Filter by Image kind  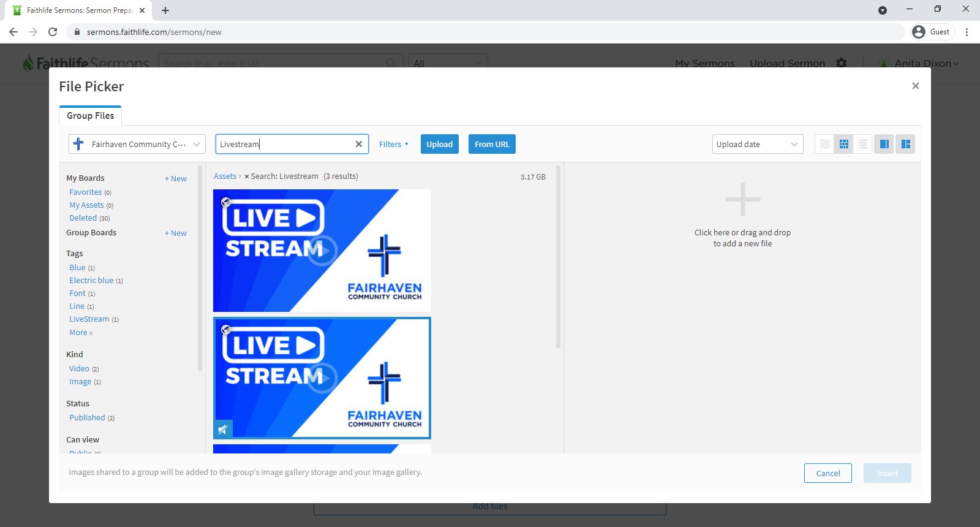80,382
